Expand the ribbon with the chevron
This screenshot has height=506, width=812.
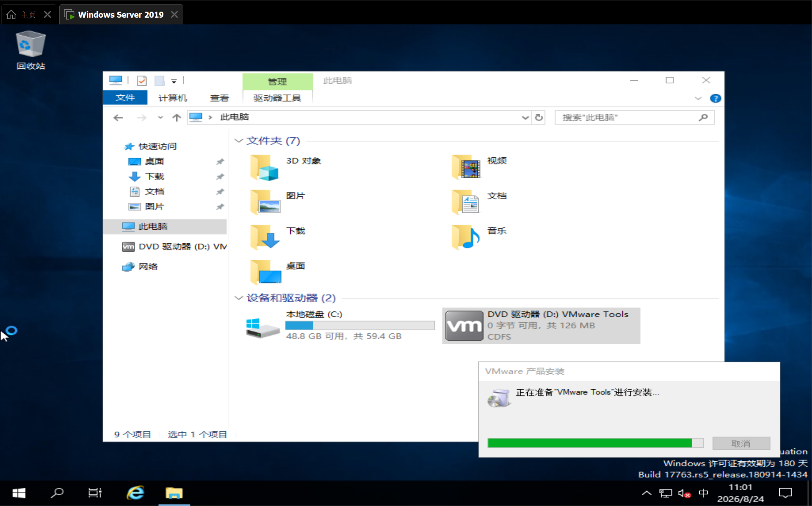pos(698,98)
